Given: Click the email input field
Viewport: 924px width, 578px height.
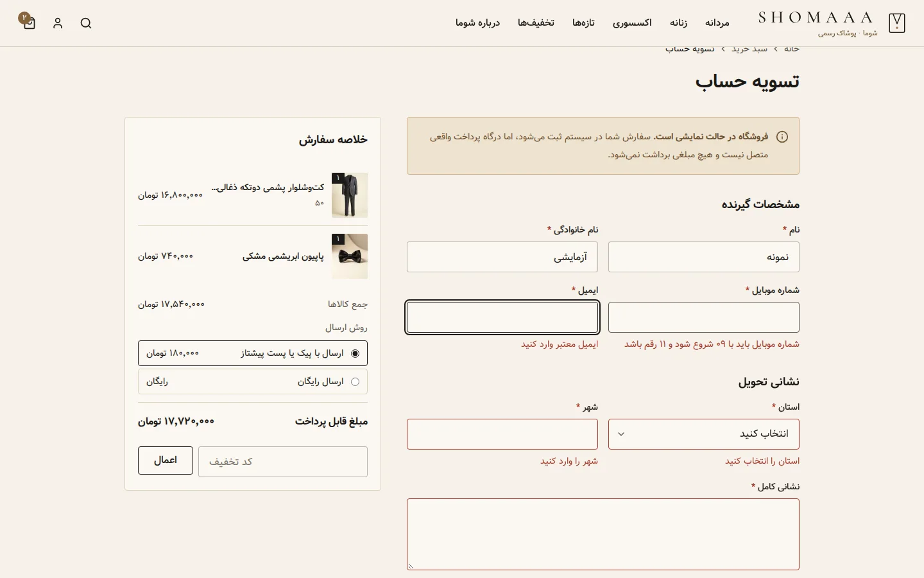Looking at the screenshot, I should (502, 317).
